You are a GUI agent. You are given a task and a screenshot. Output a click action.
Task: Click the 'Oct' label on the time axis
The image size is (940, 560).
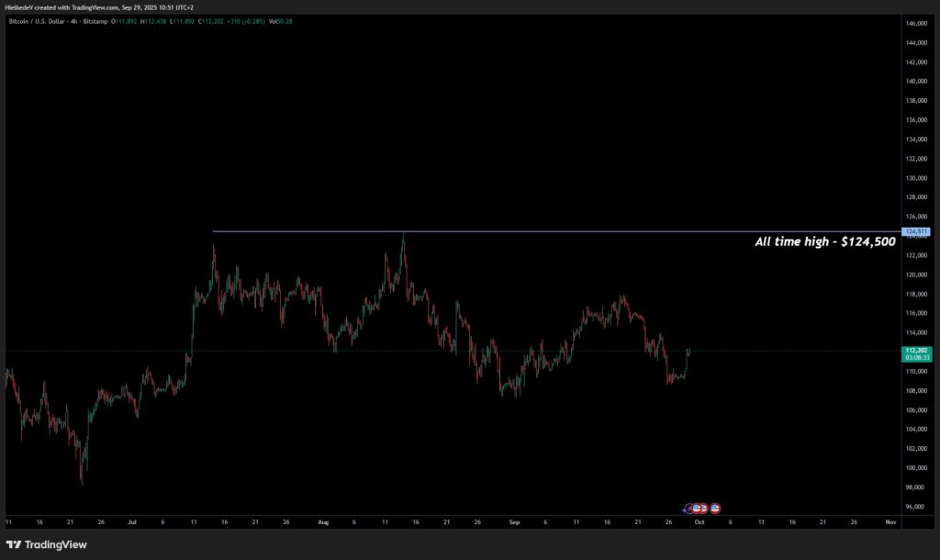(x=699, y=521)
